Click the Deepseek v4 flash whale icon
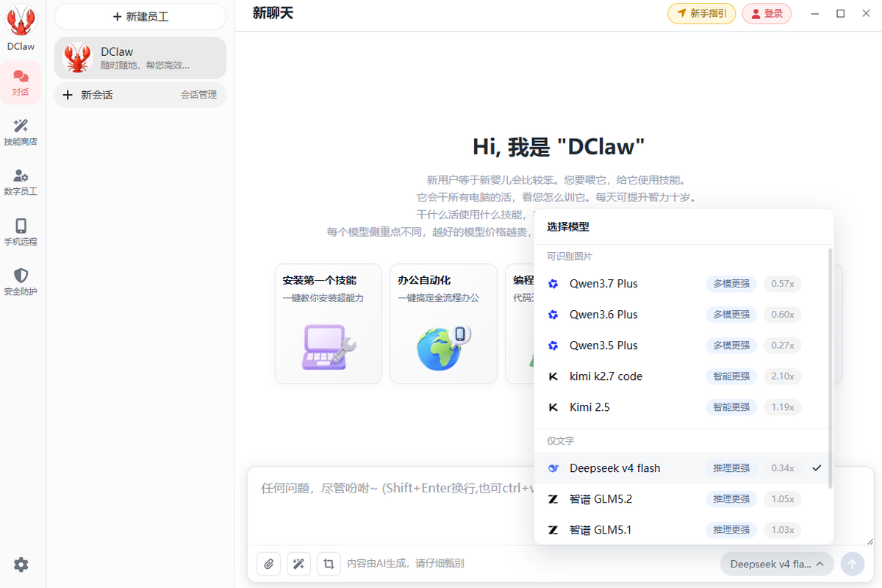This screenshot has width=882, height=588. pos(553,468)
